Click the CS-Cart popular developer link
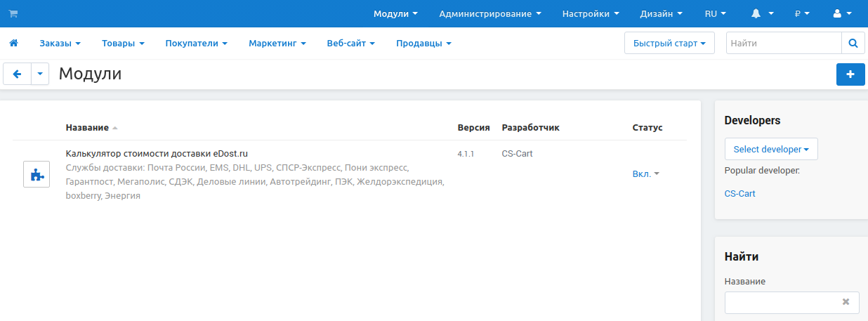 [739, 193]
